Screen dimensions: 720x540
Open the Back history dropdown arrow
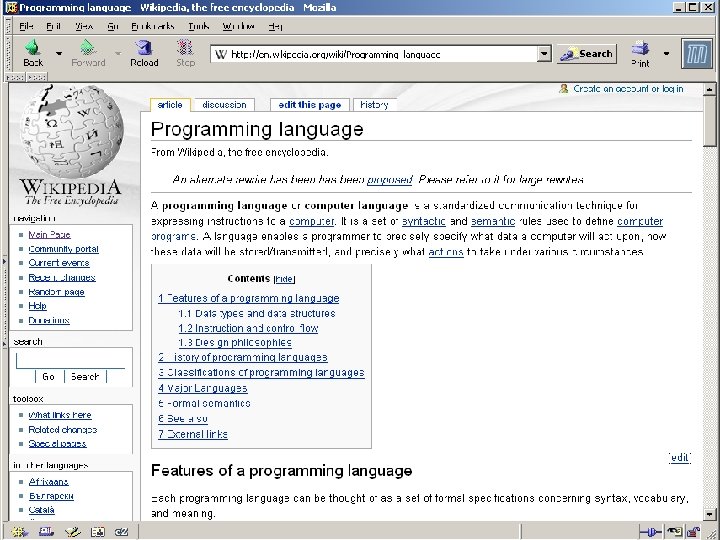[59, 54]
